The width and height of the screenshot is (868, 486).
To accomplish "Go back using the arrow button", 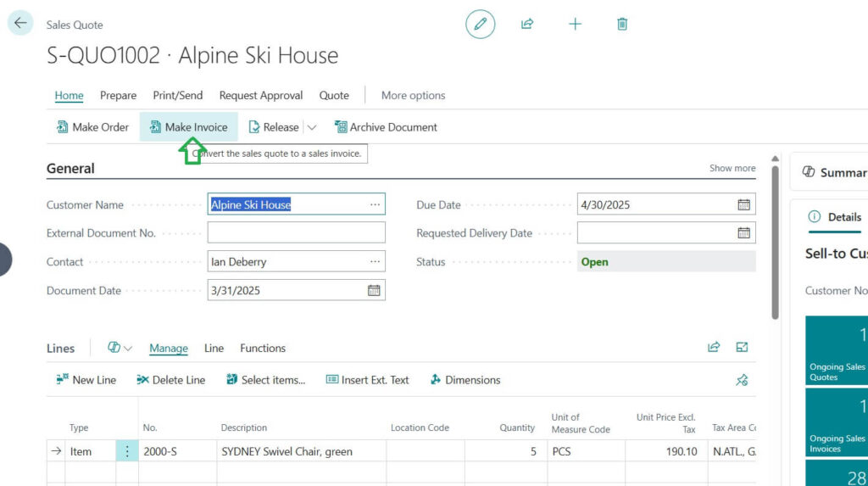I will tap(20, 23).
